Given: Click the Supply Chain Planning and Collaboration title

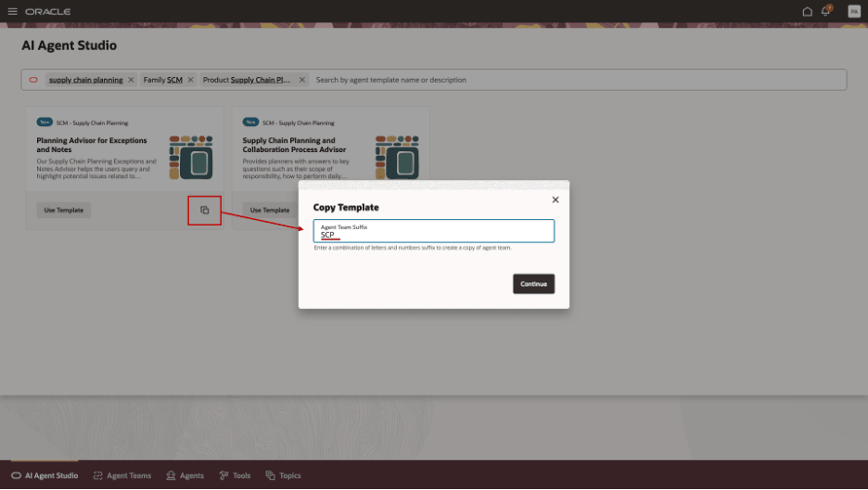Looking at the screenshot, I should [x=294, y=145].
